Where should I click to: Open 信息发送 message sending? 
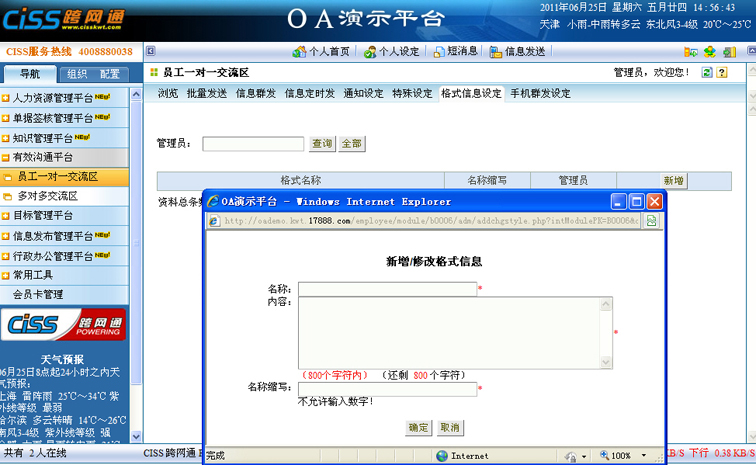point(518,52)
